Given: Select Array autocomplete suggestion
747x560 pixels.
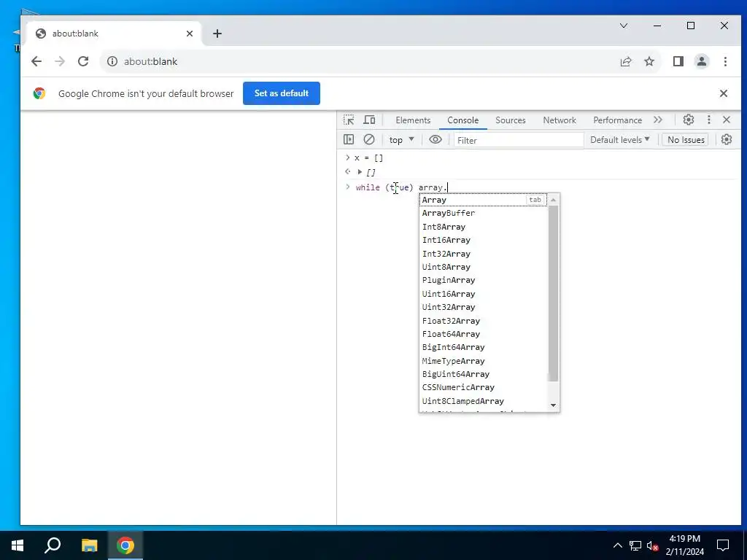Looking at the screenshot, I should tap(483, 200).
